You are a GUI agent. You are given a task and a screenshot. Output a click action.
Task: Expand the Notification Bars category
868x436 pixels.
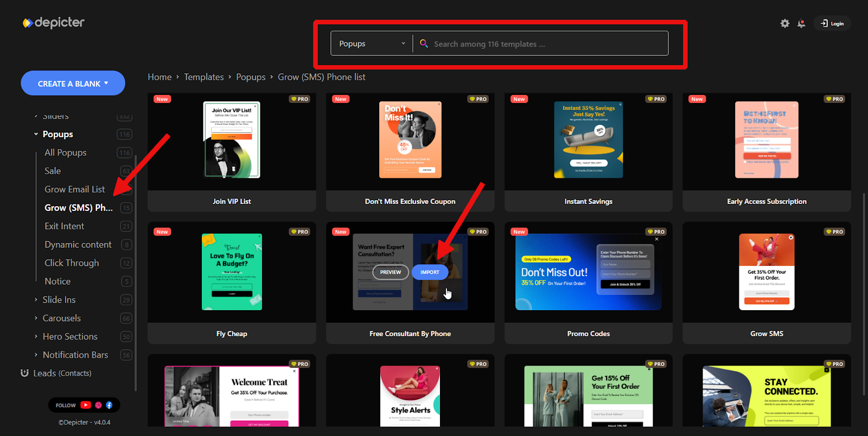[x=36, y=355]
